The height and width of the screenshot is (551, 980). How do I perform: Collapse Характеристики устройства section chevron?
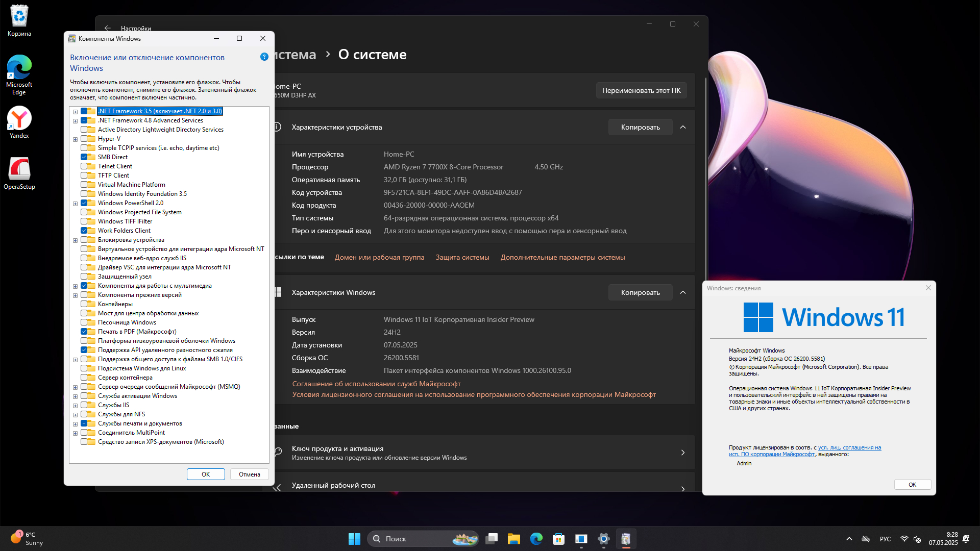[683, 127]
